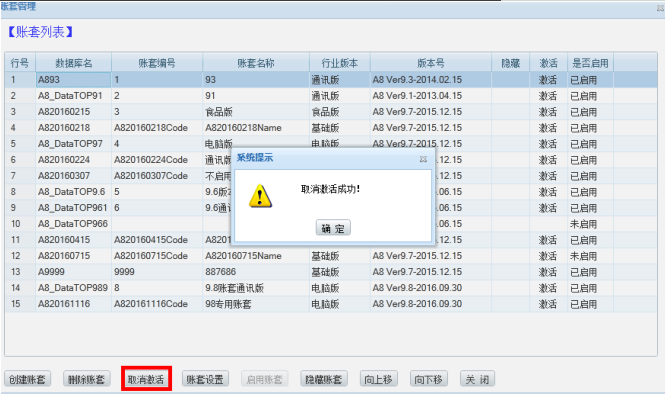Click 是否启用 column header
Screen dimensions: 665x394
pyautogui.click(x=590, y=63)
